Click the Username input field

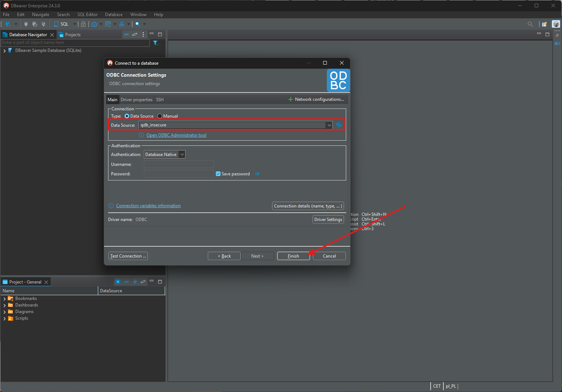tap(179, 164)
